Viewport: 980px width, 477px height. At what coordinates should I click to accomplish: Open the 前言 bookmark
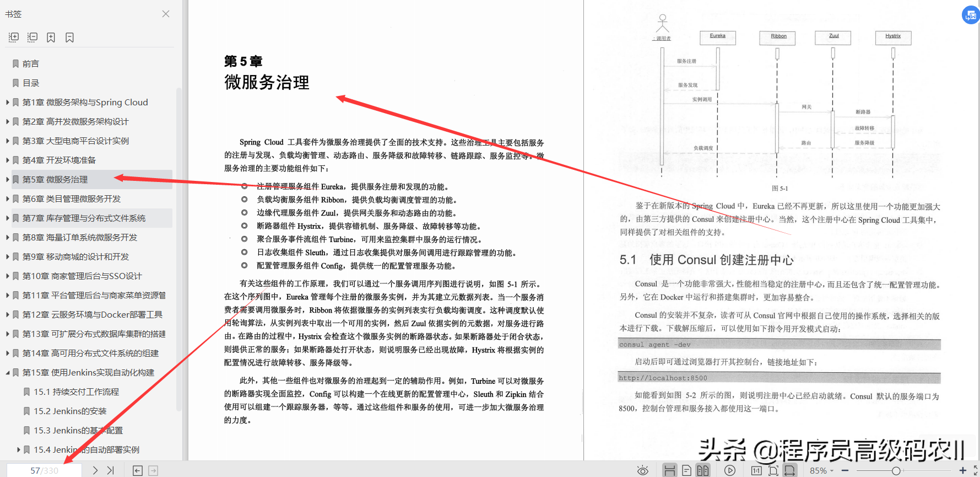coord(31,63)
